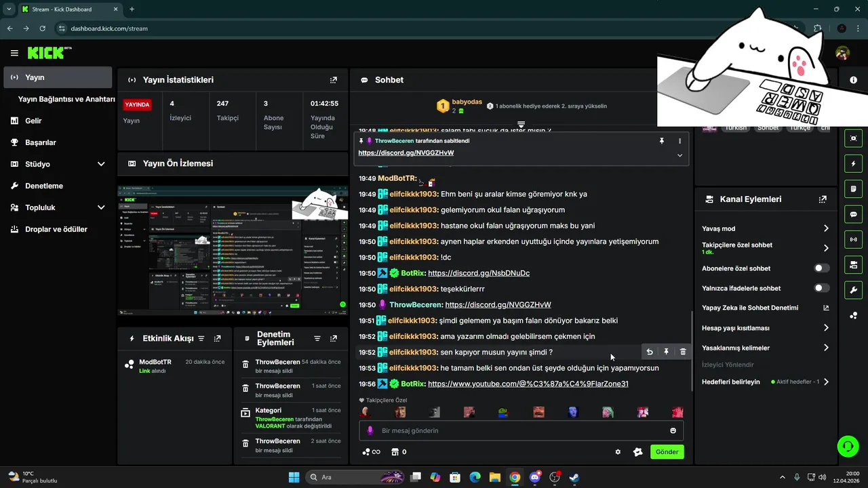Toggle the chat bubble widget in right rail

[x=853, y=214]
